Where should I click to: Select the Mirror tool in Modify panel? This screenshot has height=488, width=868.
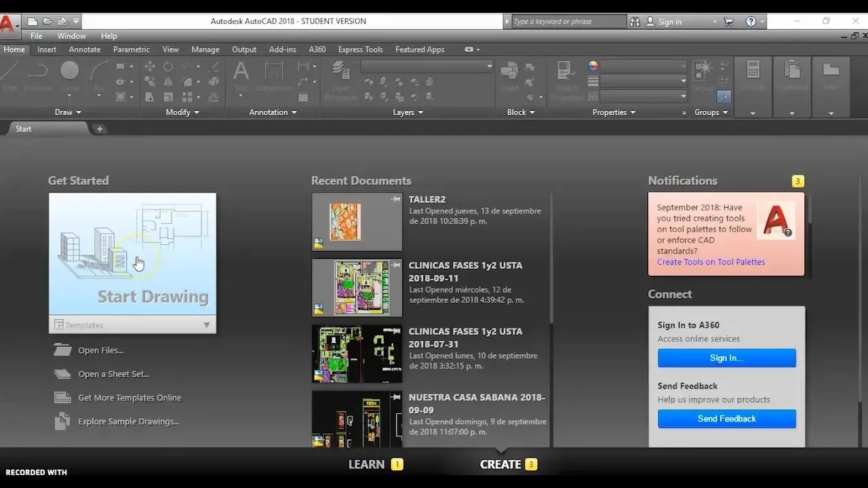click(x=168, y=81)
